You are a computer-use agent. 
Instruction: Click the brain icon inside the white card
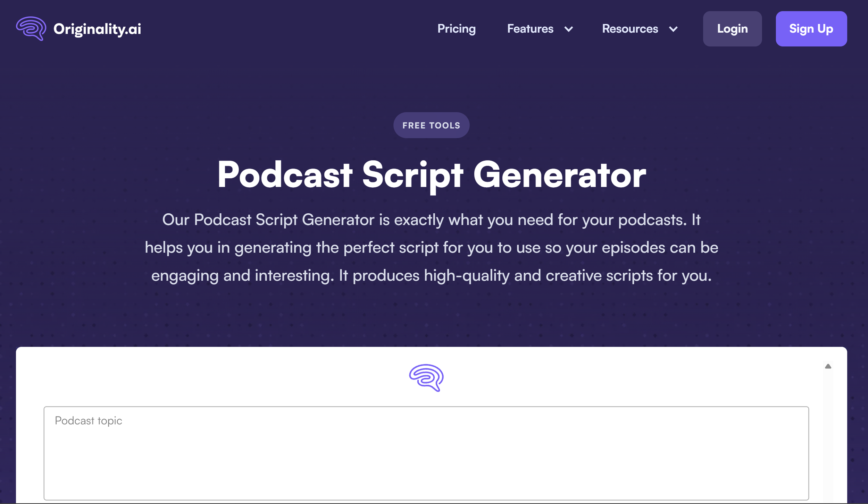(426, 377)
